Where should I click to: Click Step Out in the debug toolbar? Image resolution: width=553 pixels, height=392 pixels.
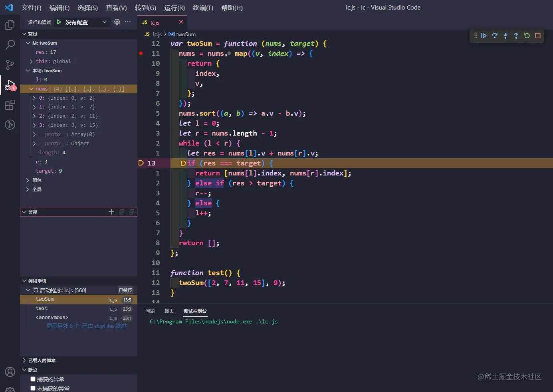click(x=516, y=36)
